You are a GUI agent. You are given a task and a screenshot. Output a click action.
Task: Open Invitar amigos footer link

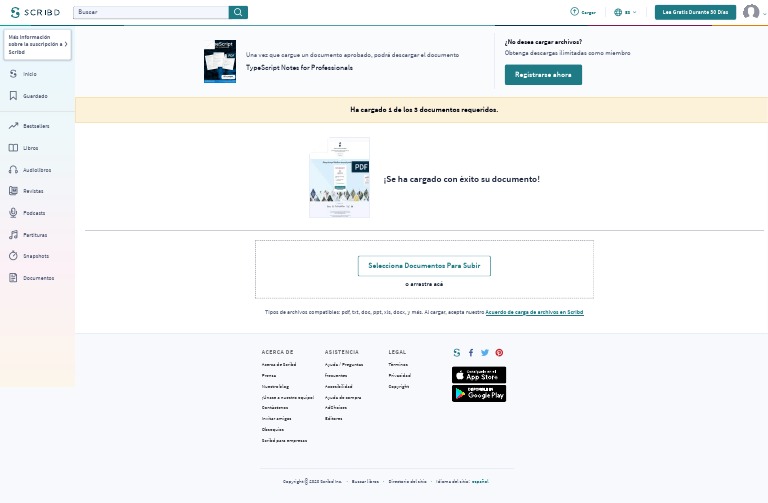276,419
